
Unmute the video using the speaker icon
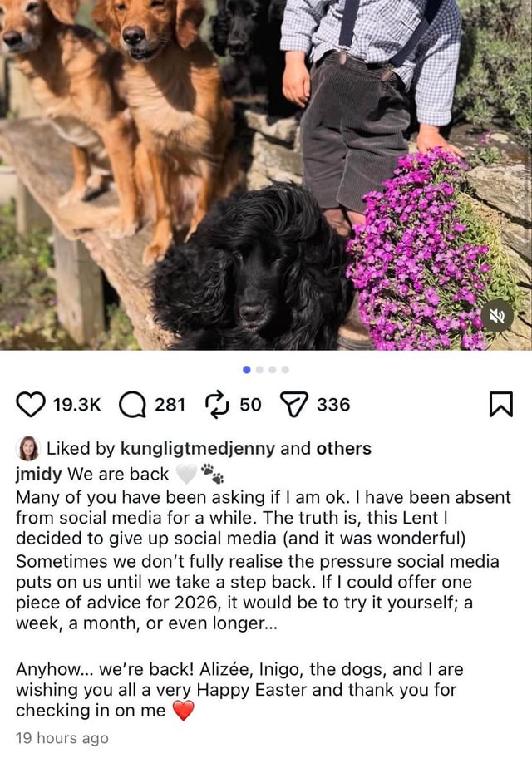pos(497,316)
